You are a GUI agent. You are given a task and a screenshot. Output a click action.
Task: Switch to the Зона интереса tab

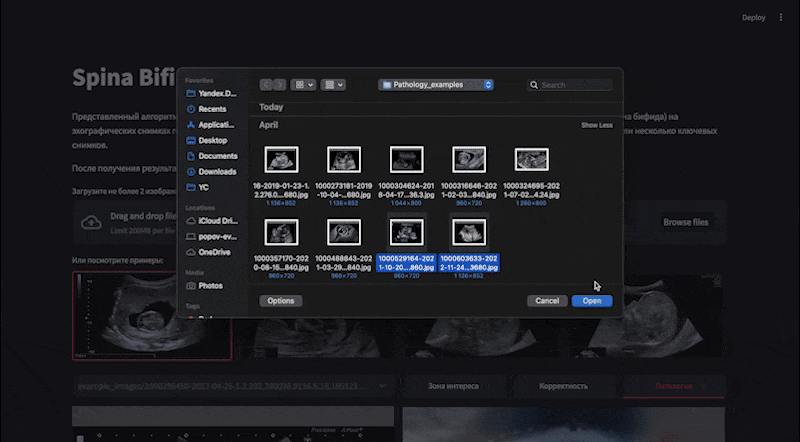point(453,386)
